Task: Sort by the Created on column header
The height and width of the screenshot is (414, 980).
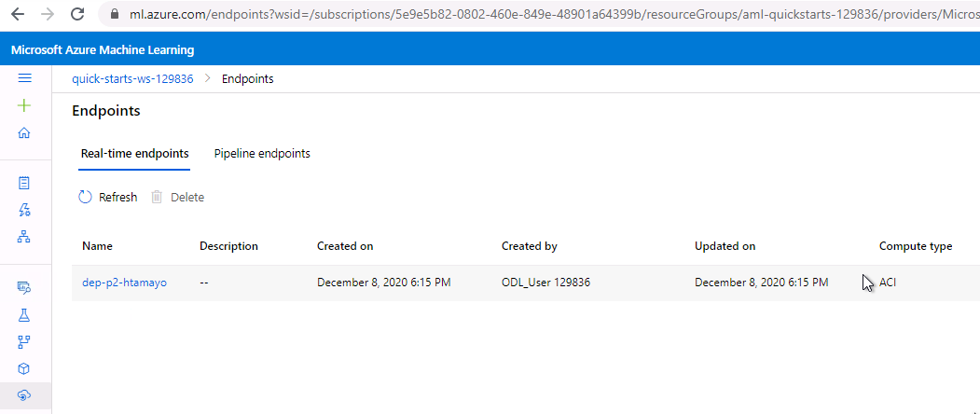Action: [345, 246]
